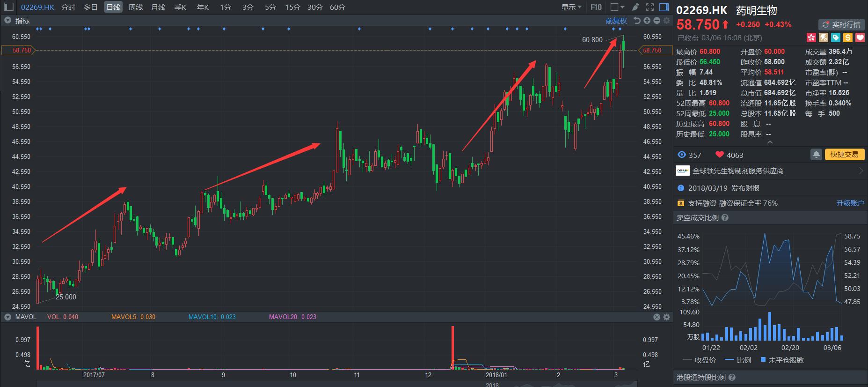
Task: Open the 显示 dropdown menu
Action: [x=571, y=7]
